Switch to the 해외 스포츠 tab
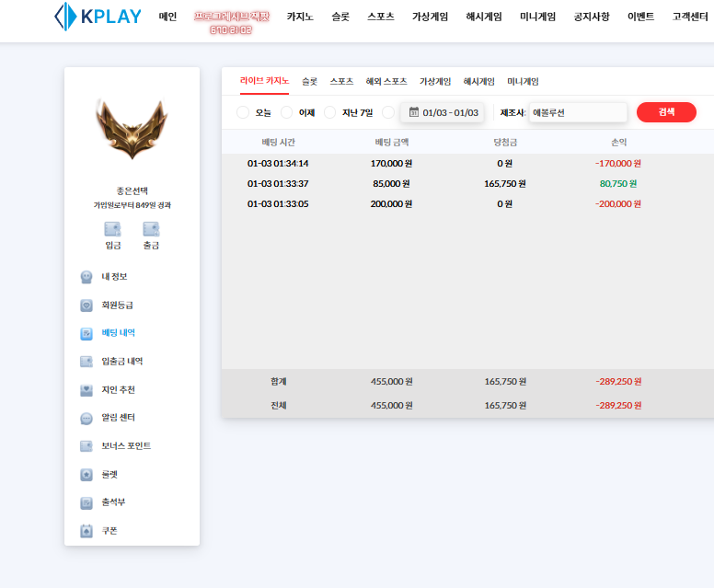The image size is (714, 588). point(386,81)
